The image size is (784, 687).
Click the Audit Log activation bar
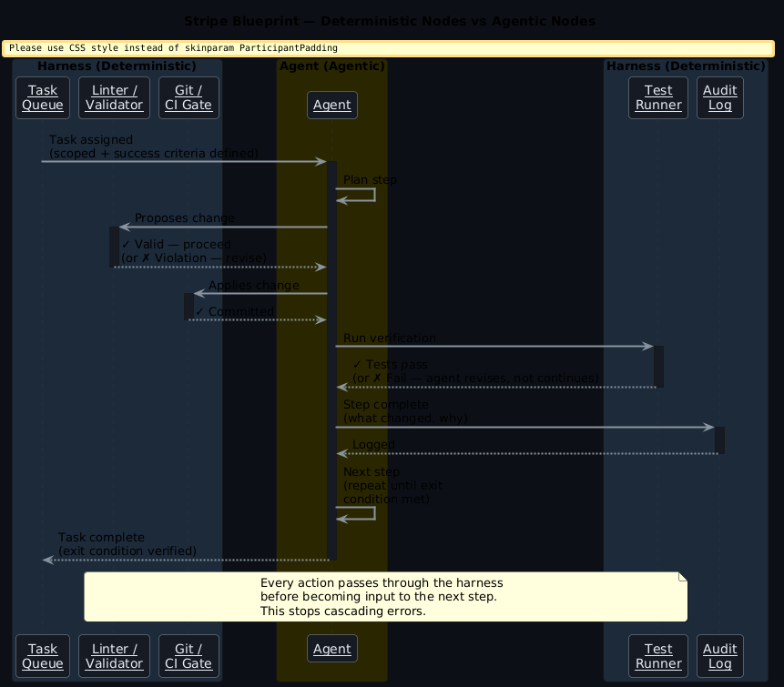click(719, 440)
